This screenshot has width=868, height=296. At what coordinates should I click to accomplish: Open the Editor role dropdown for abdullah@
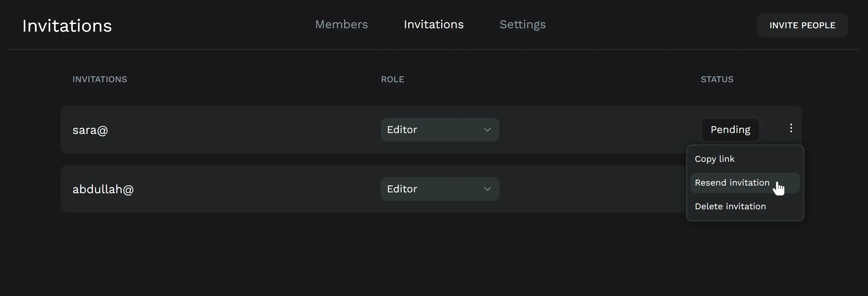point(440,189)
